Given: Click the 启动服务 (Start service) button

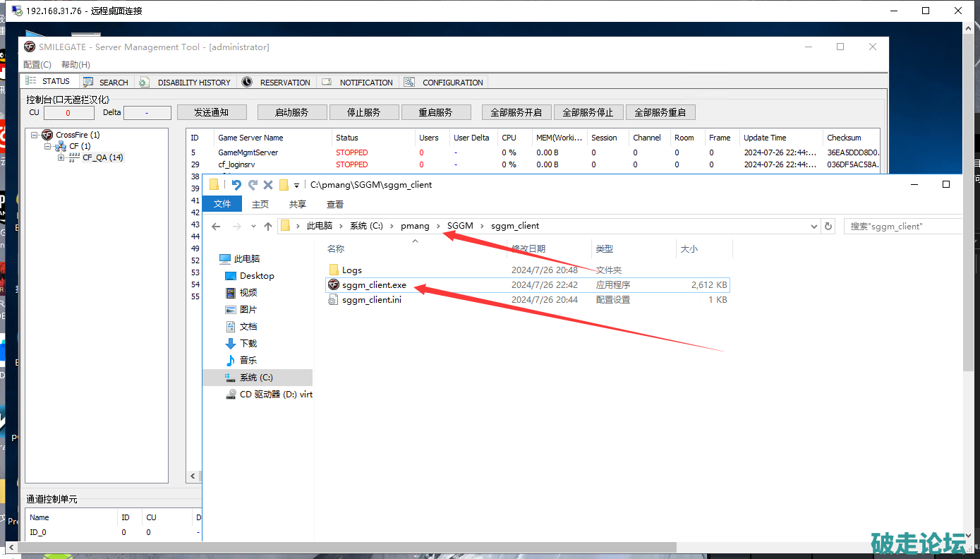Looking at the screenshot, I should 292,113.
